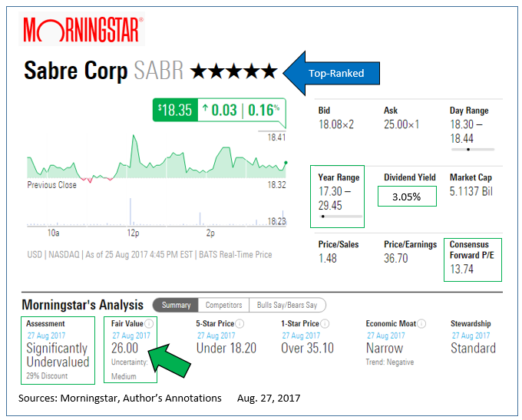Click the Price/Earnings 36.70 value

pyautogui.click(x=396, y=259)
